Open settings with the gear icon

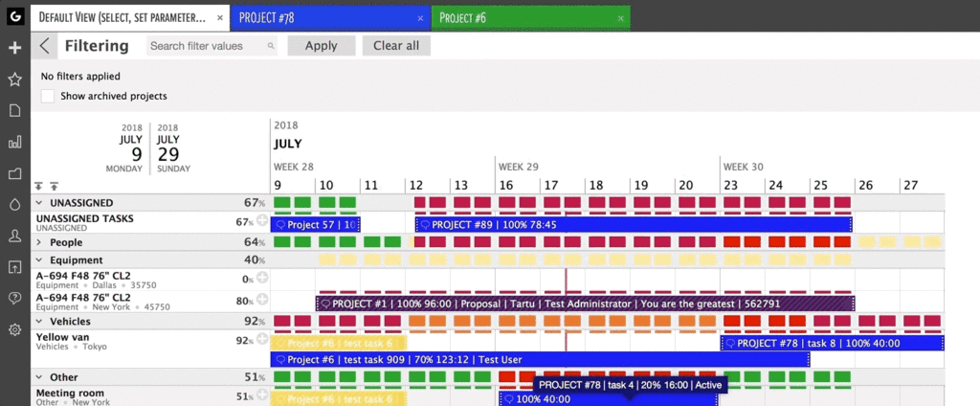(15, 329)
